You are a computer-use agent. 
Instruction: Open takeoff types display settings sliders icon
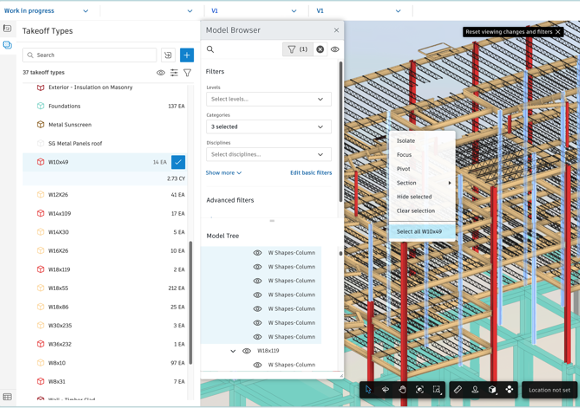[x=174, y=73]
